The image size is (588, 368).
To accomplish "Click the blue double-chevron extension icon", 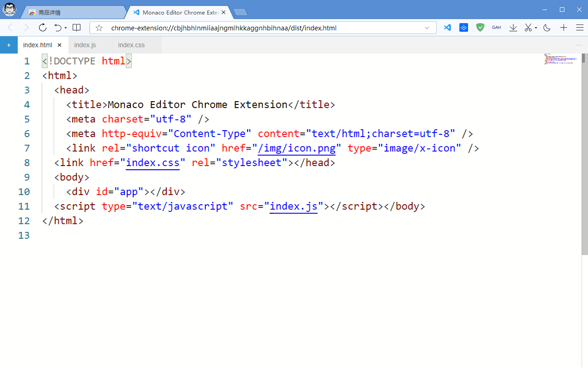I will (x=464, y=28).
